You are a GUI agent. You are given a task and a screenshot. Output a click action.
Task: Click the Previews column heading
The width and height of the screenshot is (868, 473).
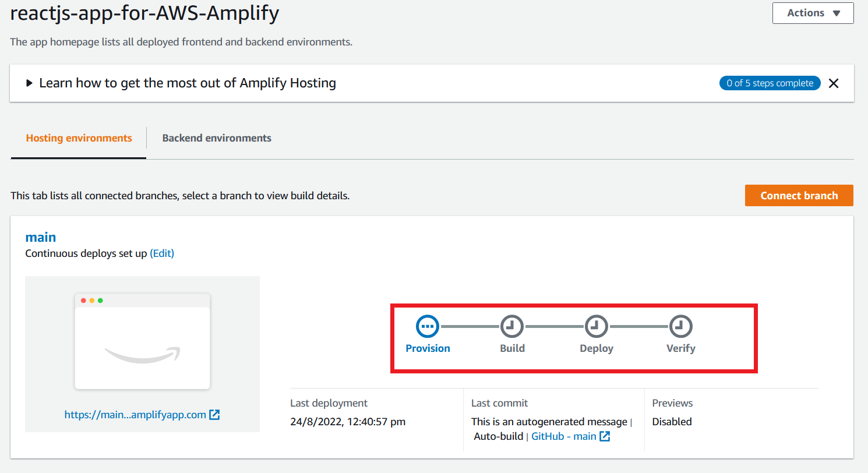tap(672, 403)
